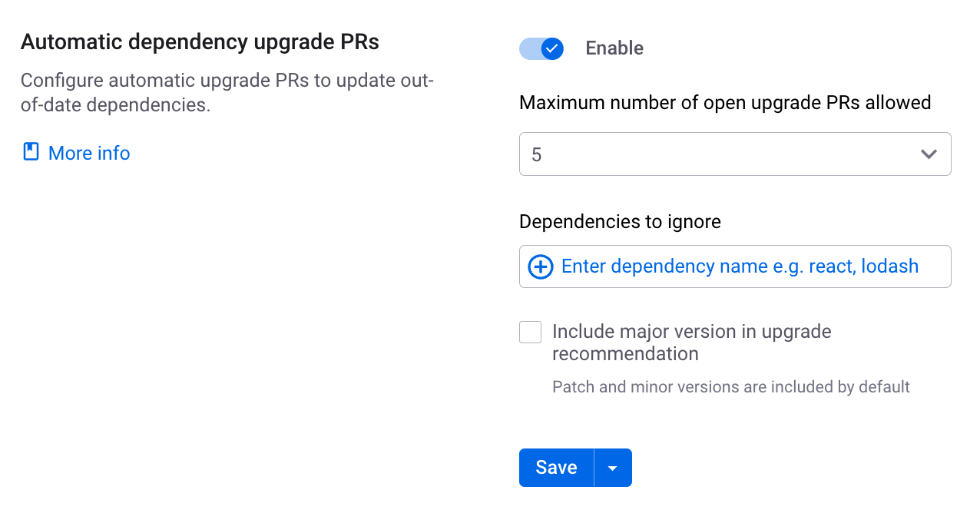This screenshot has width=980, height=513.
Task: Open the maximum open upgrade PRs dropdown
Action: (735, 154)
